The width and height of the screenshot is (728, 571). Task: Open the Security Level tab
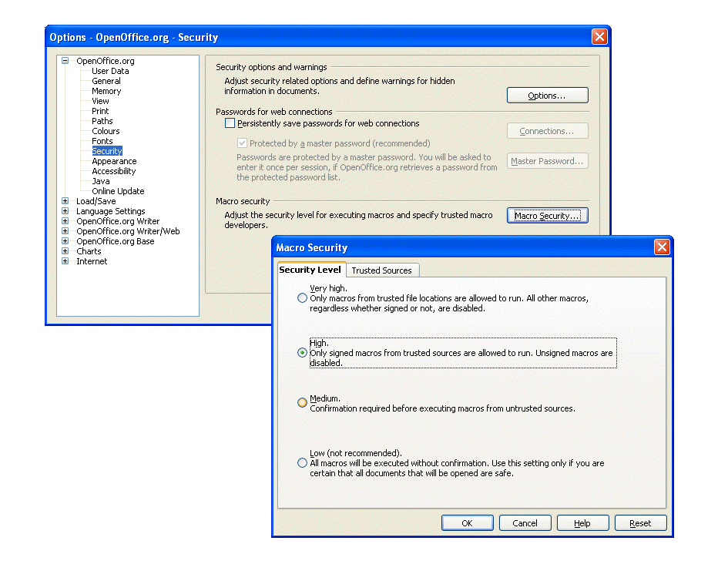(x=310, y=270)
